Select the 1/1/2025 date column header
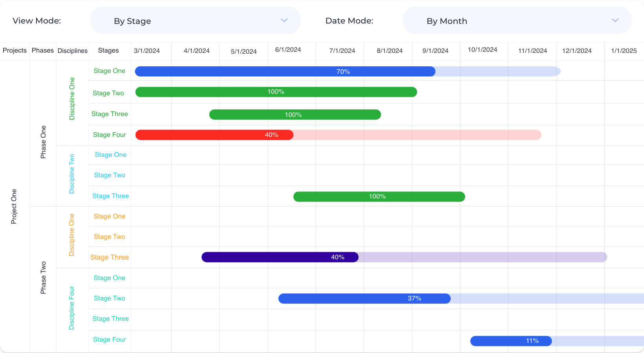This screenshot has width=644, height=353. click(x=624, y=51)
